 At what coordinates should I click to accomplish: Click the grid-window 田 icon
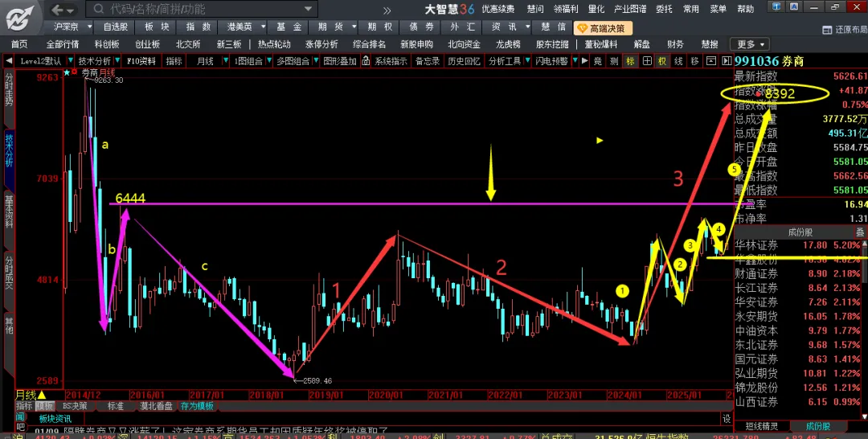(x=646, y=61)
